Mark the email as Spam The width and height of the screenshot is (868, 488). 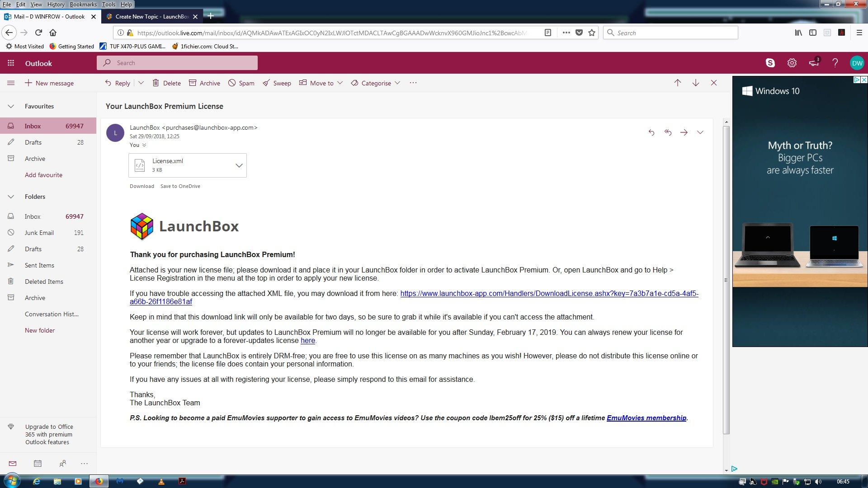[x=241, y=83]
